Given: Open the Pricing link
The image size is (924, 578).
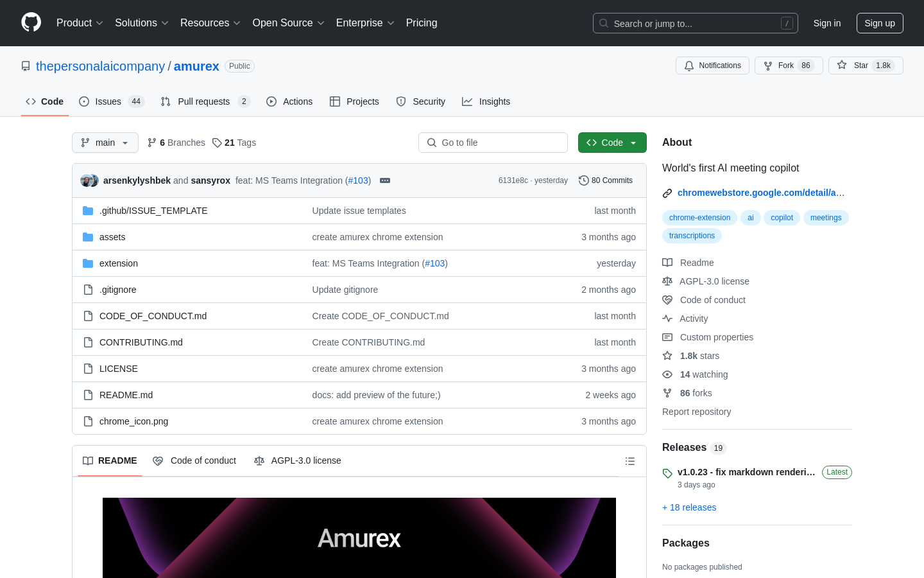Looking at the screenshot, I should (x=422, y=23).
